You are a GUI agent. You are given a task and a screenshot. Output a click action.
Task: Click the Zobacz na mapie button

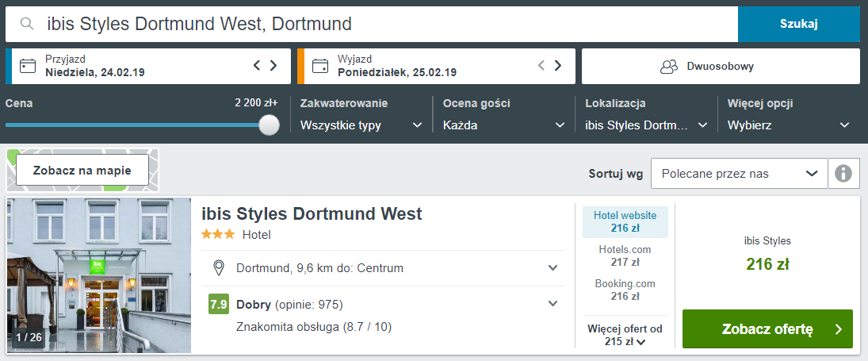tap(82, 170)
